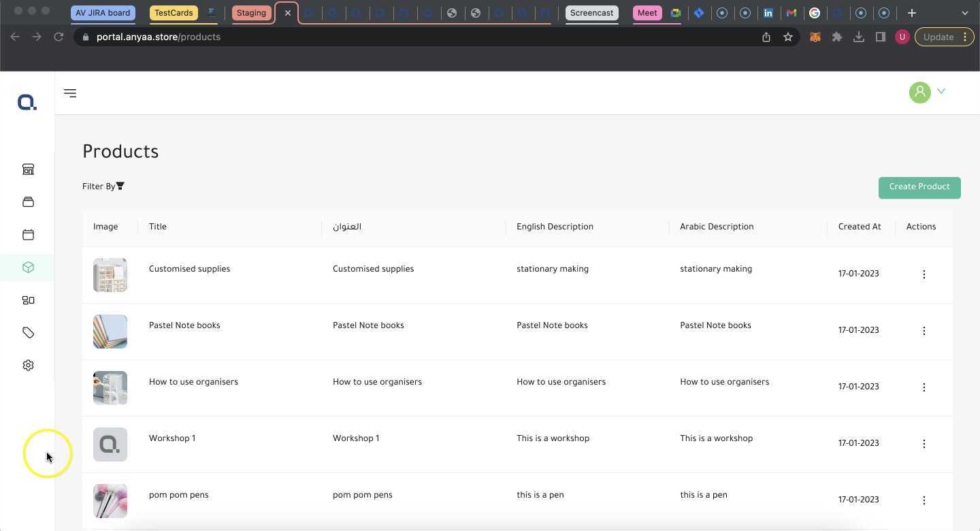Switch to the AV JIRA board tab
980x531 pixels.
click(103, 13)
